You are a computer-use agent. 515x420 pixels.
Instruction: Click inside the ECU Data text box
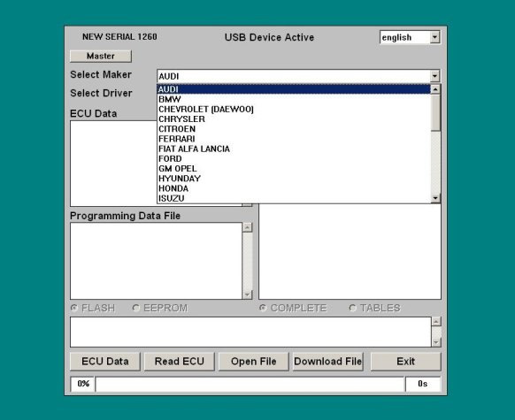113,164
